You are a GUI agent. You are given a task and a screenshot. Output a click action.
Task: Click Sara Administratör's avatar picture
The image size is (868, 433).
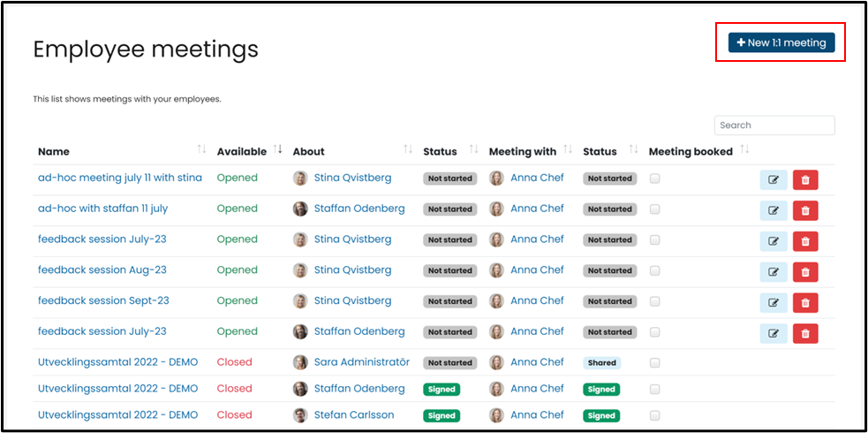click(x=300, y=362)
